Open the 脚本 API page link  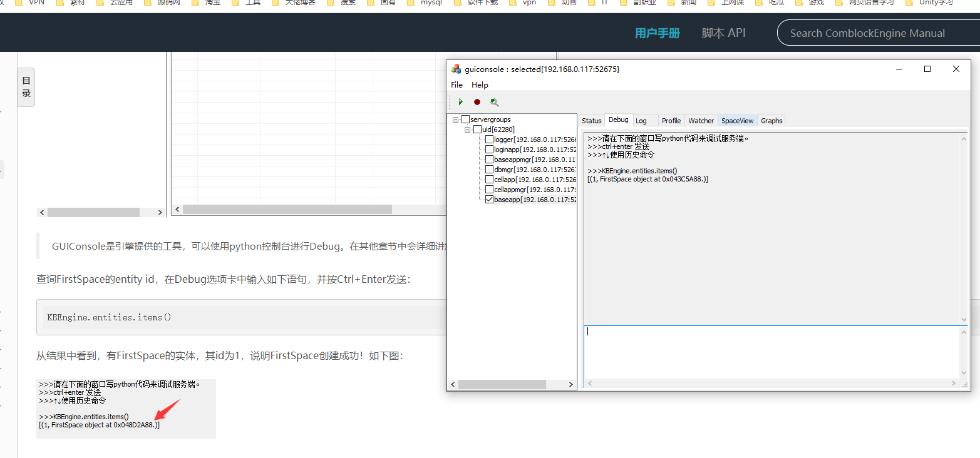(724, 33)
